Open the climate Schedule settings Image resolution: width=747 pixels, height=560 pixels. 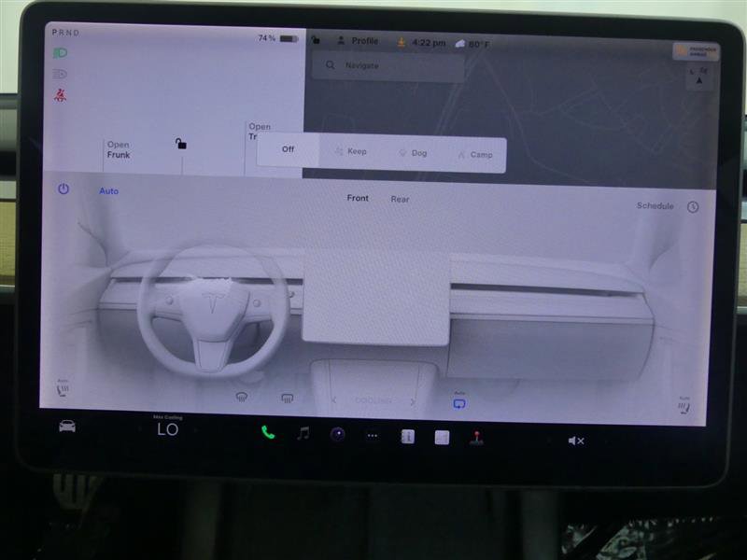[x=655, y=206]
